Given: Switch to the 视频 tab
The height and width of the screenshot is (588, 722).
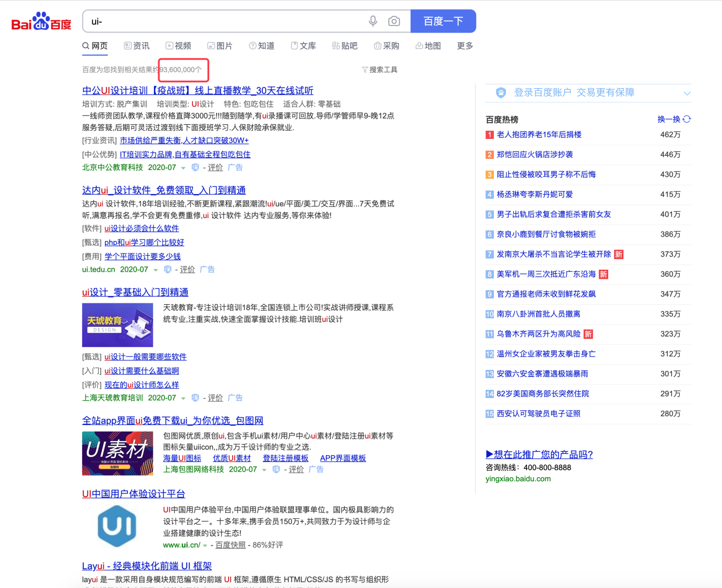Looking at the screenshot, I should [x=178, y=46].
